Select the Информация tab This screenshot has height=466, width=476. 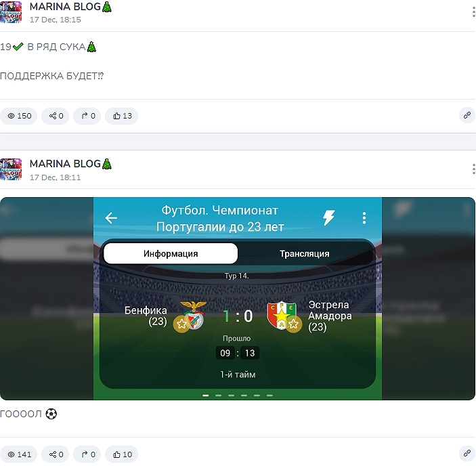click(171, 253)
